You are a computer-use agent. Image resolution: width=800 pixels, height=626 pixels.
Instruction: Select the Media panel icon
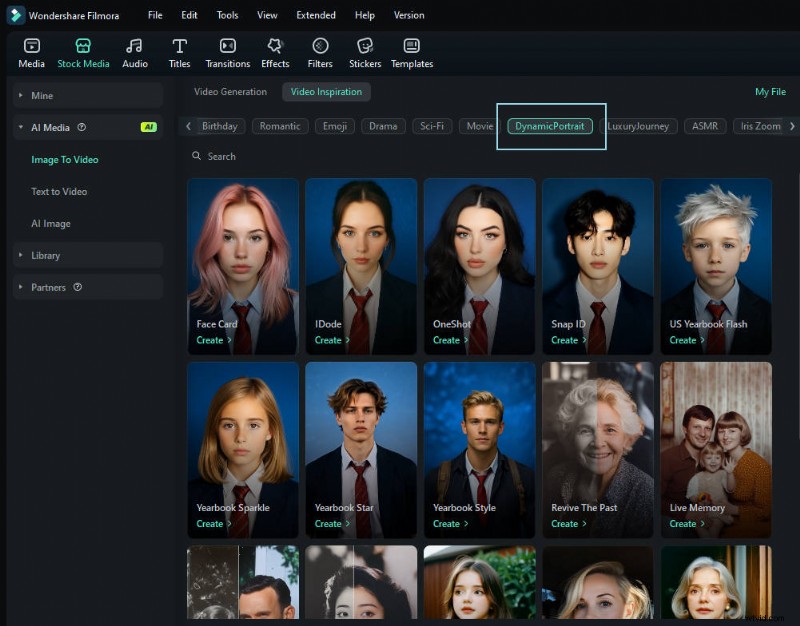pos(31,52)
